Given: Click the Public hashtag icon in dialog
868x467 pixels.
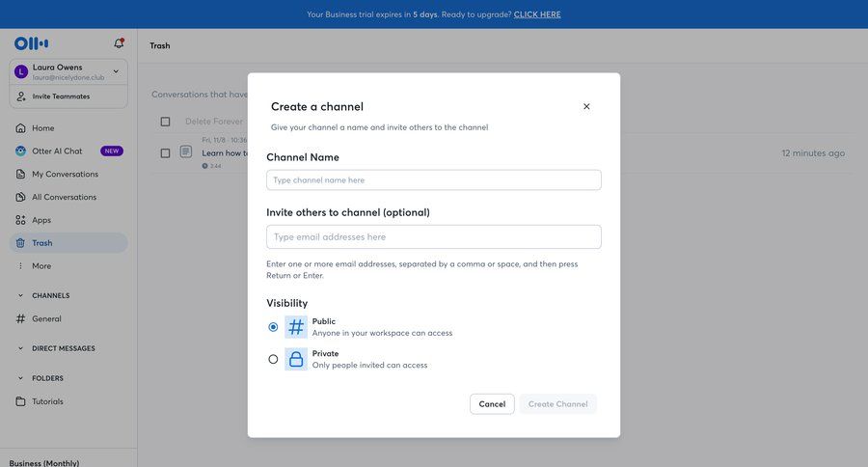Looking at the screenshot, I should coord(296,327).
